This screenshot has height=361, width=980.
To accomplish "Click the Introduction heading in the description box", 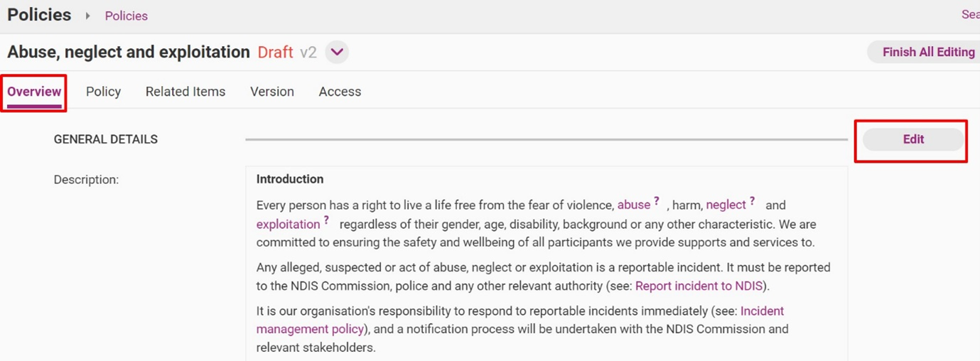I will point(290,179).
